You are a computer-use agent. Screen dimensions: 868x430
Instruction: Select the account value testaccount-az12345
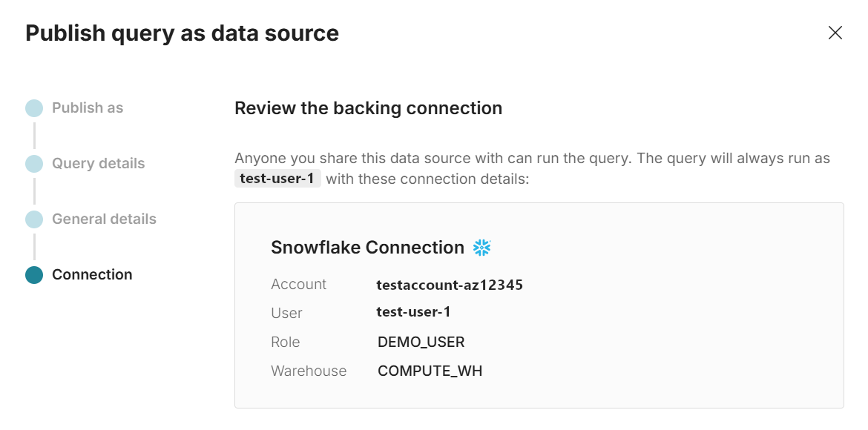(x=450, y=285)
